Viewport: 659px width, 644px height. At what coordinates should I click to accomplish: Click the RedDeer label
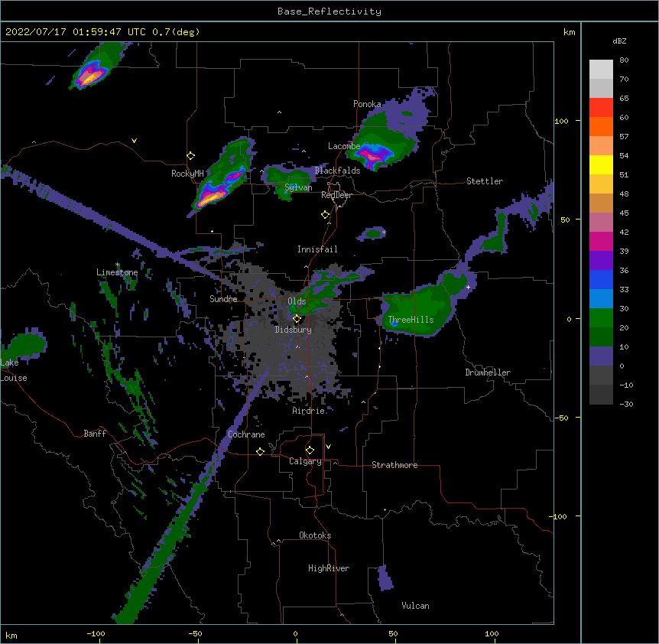click(336, 195)
